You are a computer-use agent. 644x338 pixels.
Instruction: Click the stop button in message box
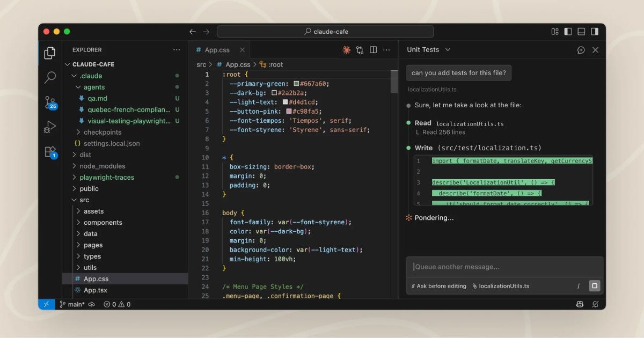tap(594, 286)
